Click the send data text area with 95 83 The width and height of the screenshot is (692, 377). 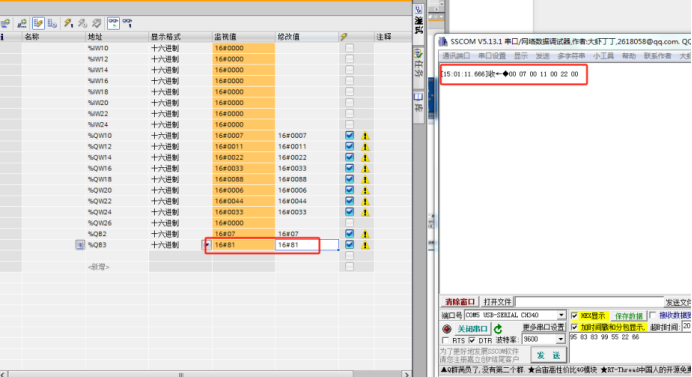coord(630,348)
